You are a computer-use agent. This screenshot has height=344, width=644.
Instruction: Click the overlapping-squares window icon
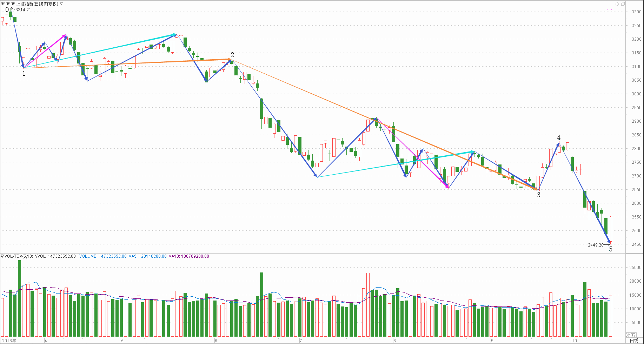pyautogui.click(x=623, y=4)
